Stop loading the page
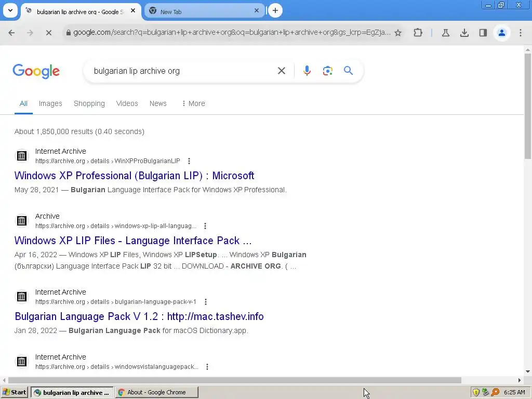The width and height of the screenshot is (532, 399). pos(48,33)
